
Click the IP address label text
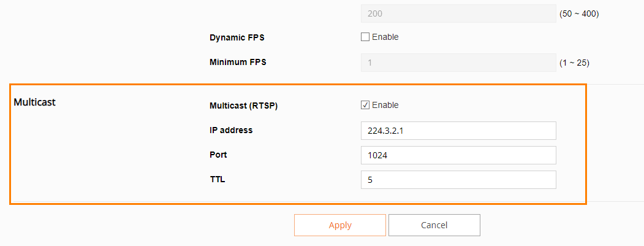tap(231, 131)
